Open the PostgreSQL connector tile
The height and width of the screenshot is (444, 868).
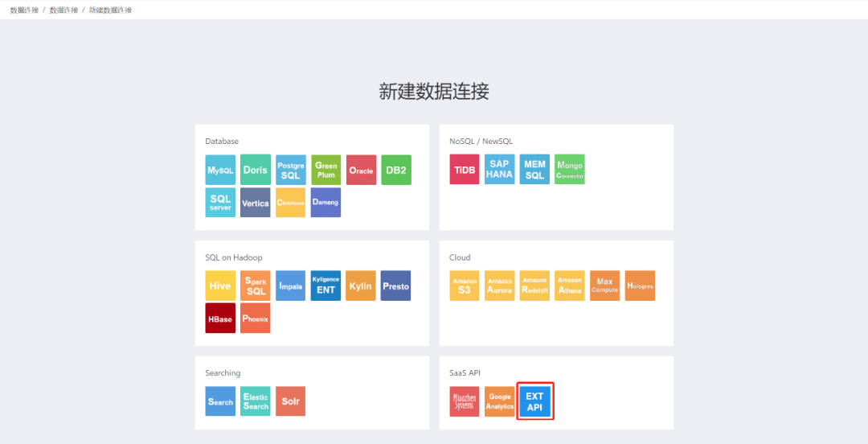pyautogui.click(x=291, y=170)
